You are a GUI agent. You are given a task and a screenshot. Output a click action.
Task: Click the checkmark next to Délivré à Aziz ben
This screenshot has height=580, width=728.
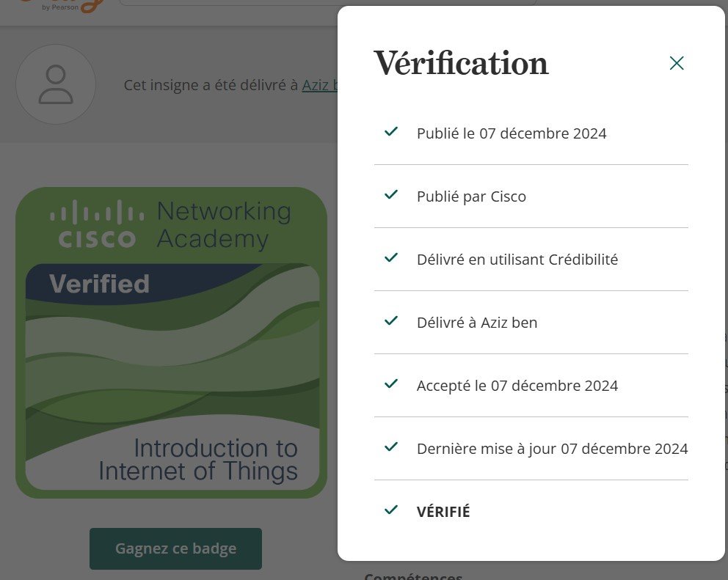point(391,321)
